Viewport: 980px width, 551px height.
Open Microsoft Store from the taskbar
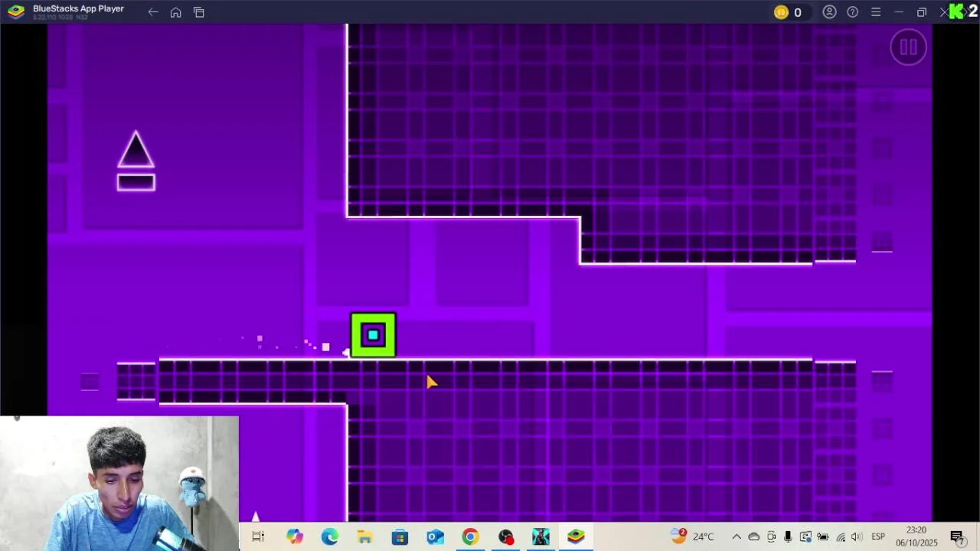click(400, 537)
